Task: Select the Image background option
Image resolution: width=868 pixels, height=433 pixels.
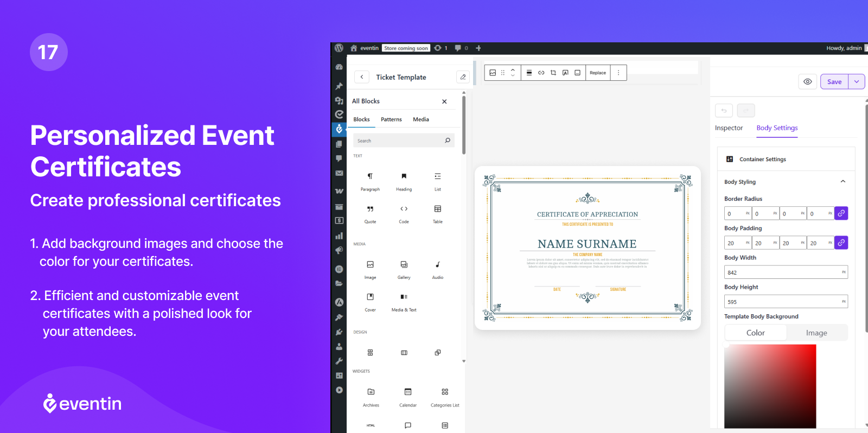Action: coord(816,333)
